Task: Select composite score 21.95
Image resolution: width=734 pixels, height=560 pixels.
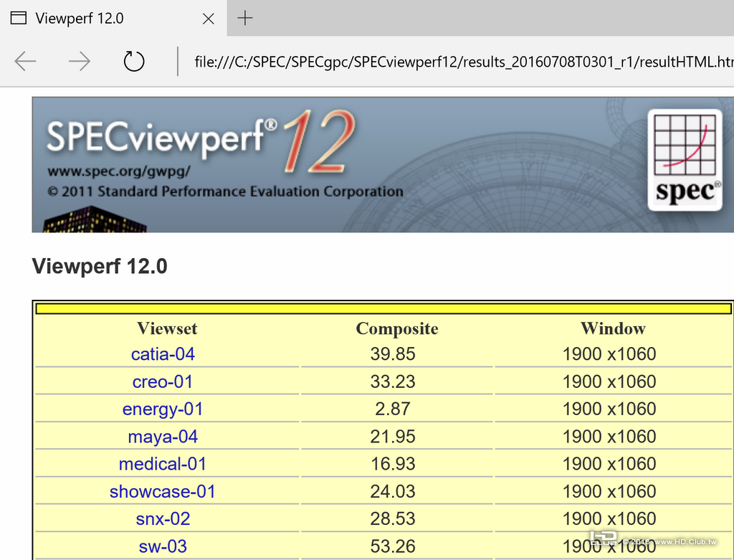Action: pos(393,437)
